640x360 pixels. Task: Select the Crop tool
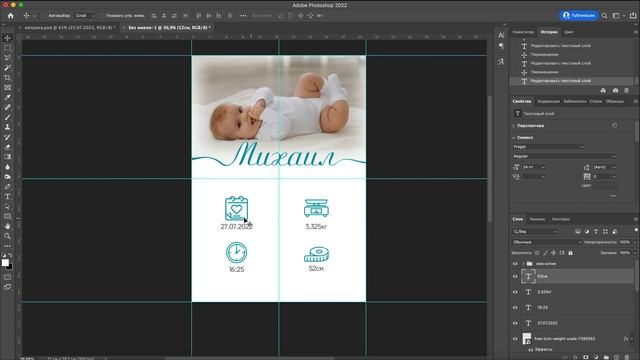tap(7, 78)
